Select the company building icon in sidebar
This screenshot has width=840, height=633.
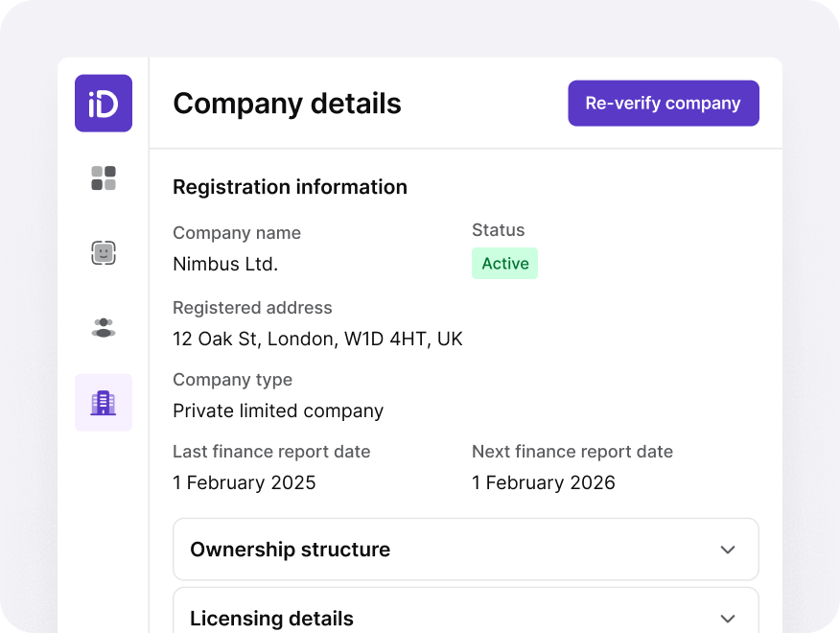pyautogui.click(x=103, y=402)
